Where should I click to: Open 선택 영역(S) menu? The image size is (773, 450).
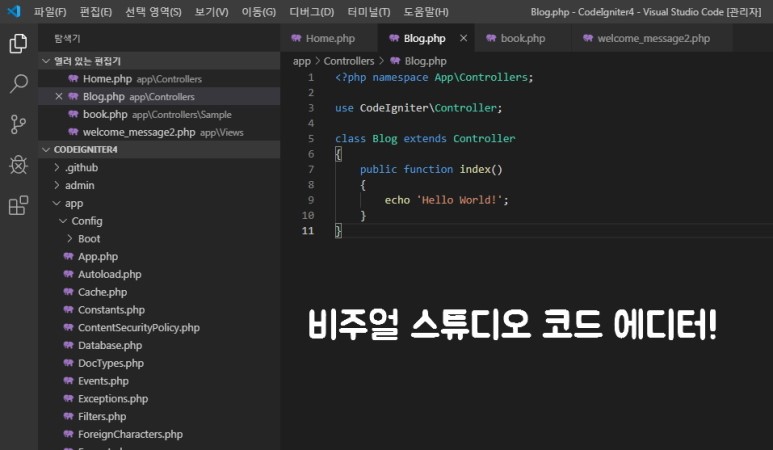(x=153, y=12)
